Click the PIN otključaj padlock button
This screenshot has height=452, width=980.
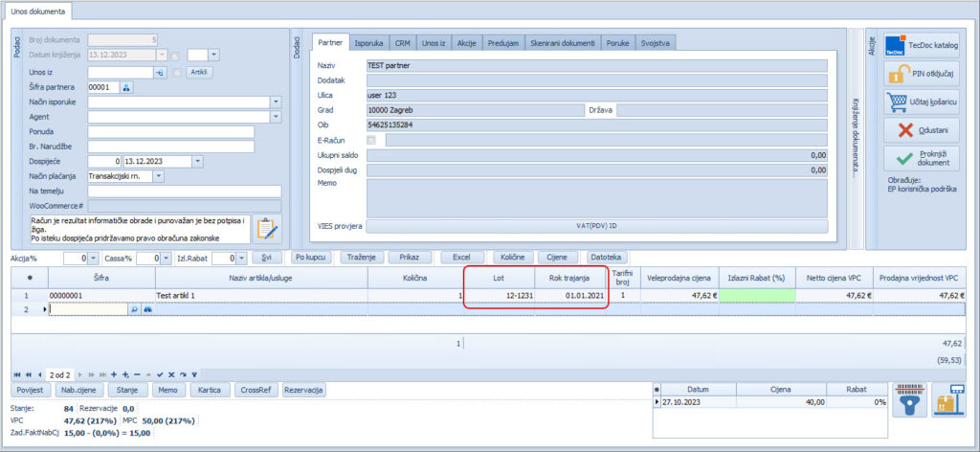point(922,74)
